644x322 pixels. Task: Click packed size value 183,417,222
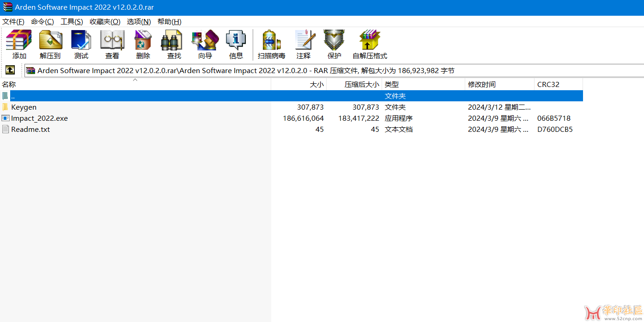(358, 118)
